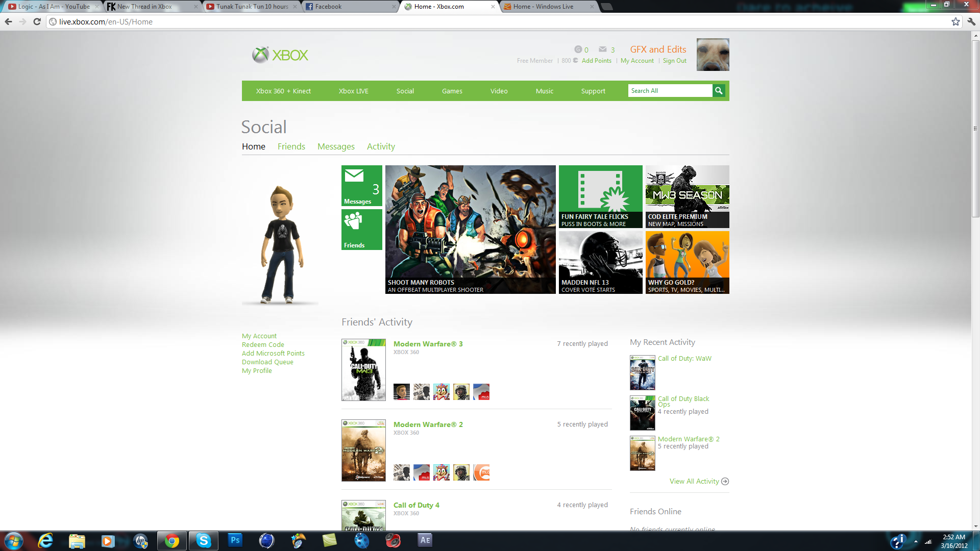Click the page vertical scrollbar down arrow
Screen dimensions: 980x551
click(975, 526)
